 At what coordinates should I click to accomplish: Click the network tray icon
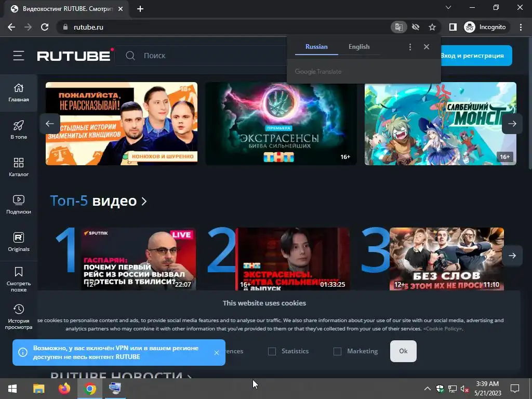click(453, 389)
